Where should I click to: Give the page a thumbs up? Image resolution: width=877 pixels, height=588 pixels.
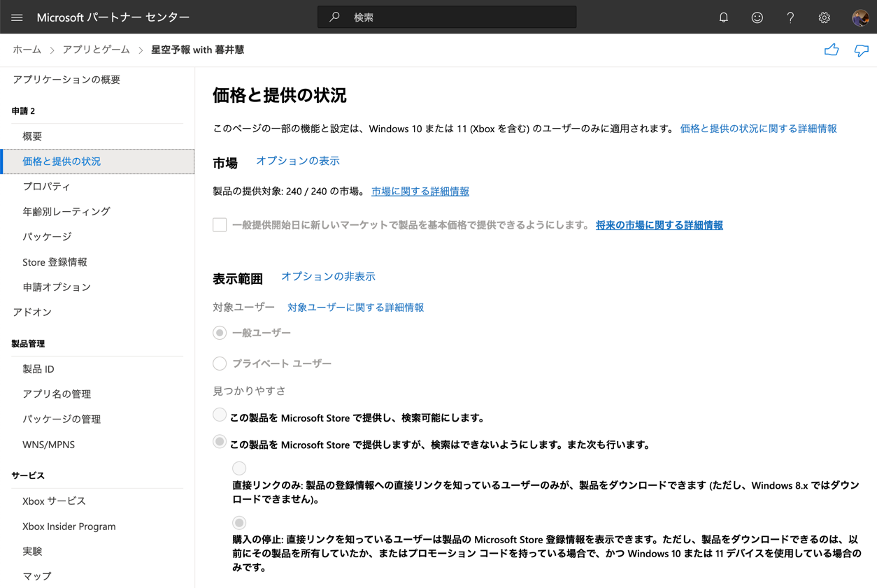click(831, 50)
